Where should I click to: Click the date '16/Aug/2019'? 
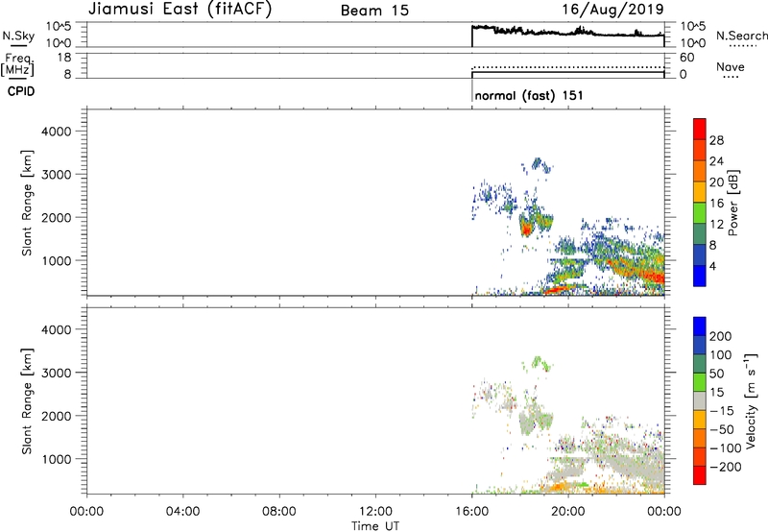click(x=612, y=9)
